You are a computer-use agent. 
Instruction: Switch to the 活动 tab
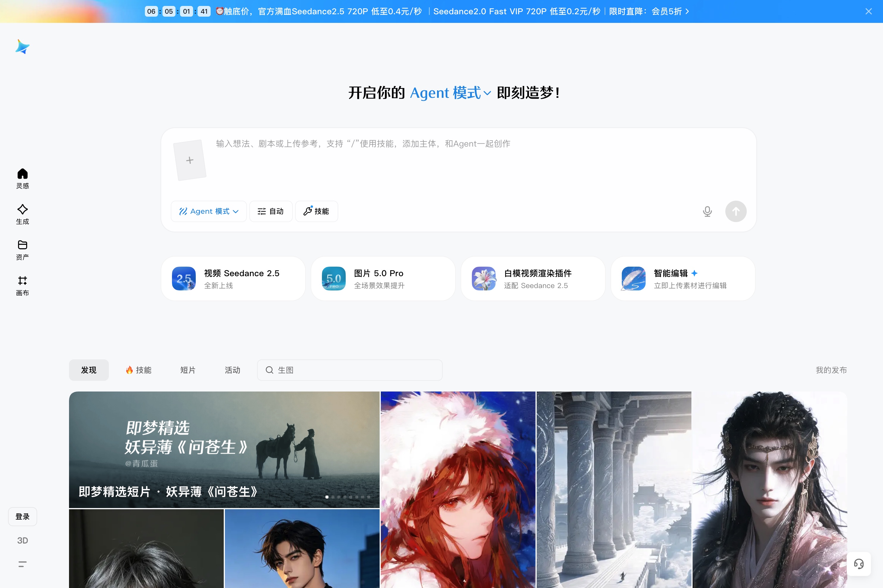(x=233, y=370)
